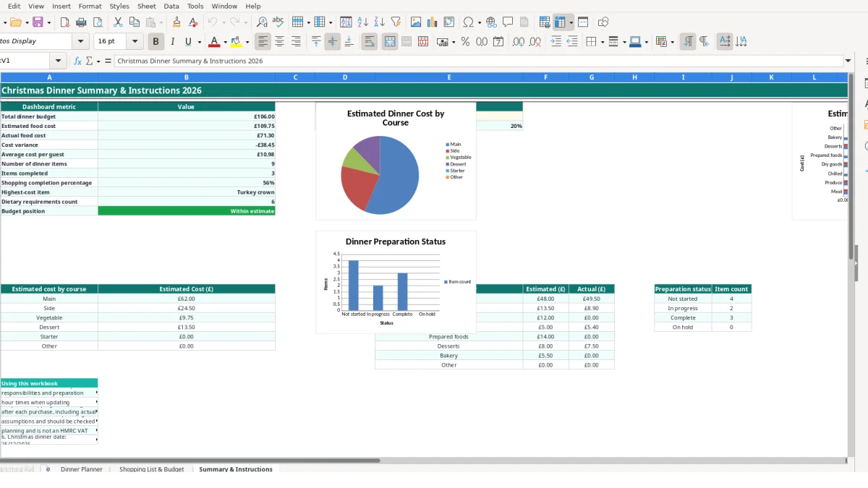Open the Window menu
The width and height of the screenshot is (868, 488).
click(x=225, y=6)
